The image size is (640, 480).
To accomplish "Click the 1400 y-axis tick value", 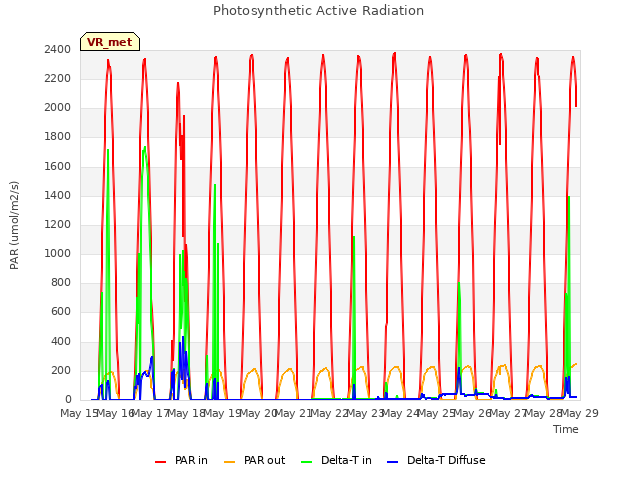I will (x=58, y=195).
